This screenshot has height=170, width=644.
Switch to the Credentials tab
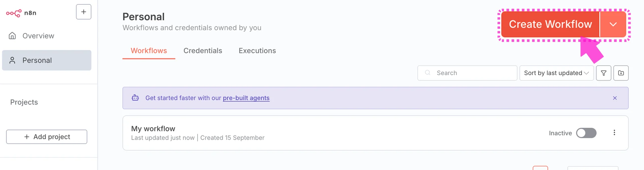coord(203,51)
